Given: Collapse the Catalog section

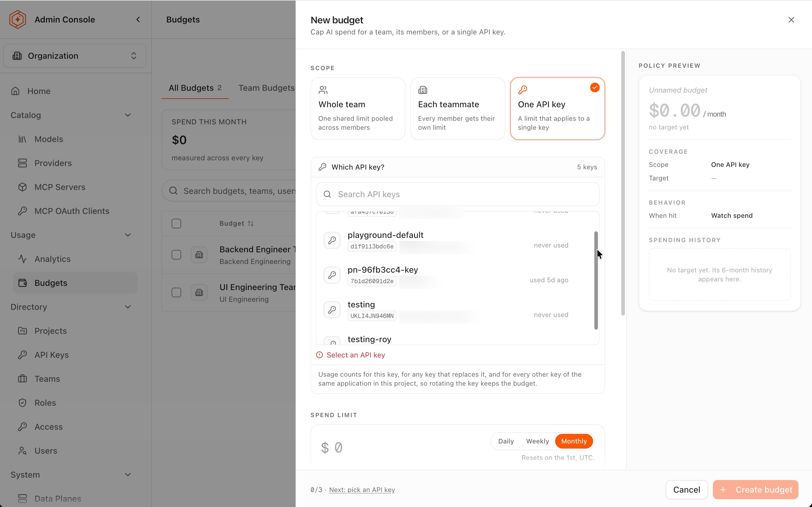Looking at the screenshot, I should point(128,115).
